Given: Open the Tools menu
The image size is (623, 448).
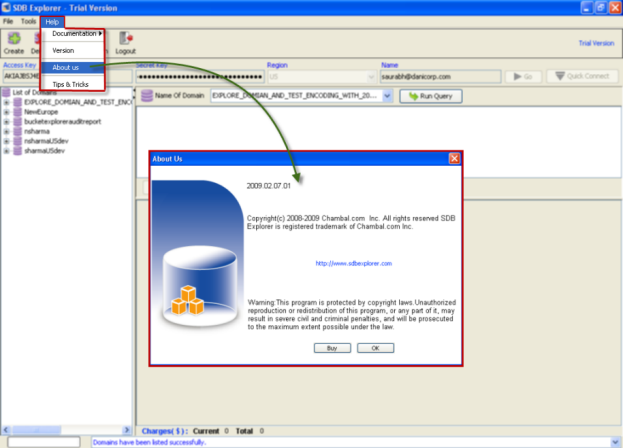Looking at the screenshot, I should point(28,21).
